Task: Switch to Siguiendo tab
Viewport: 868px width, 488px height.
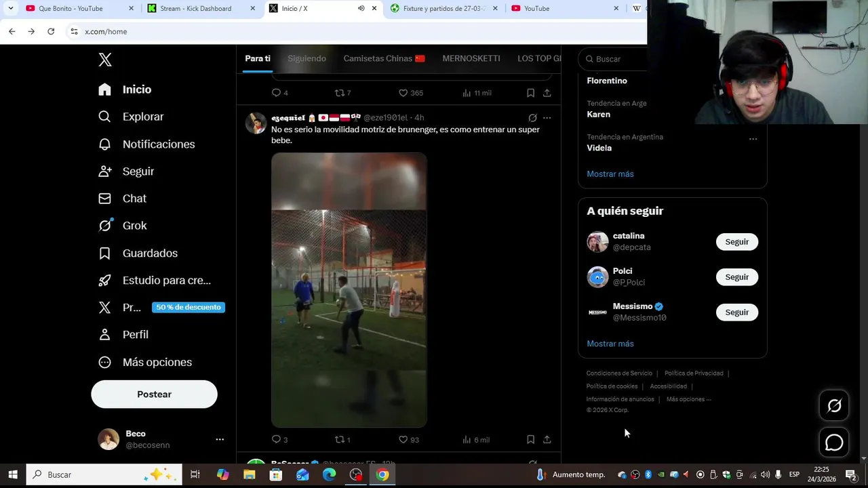Action: pos(307,58)
